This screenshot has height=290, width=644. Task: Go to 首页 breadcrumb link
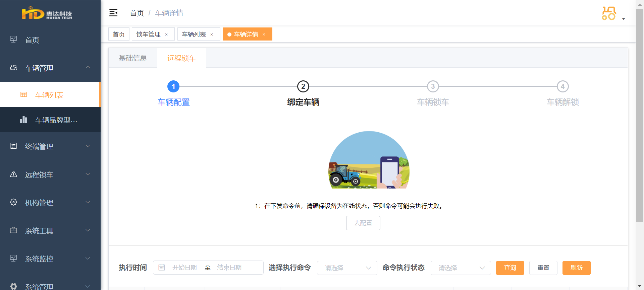click(x=137, y=13)
